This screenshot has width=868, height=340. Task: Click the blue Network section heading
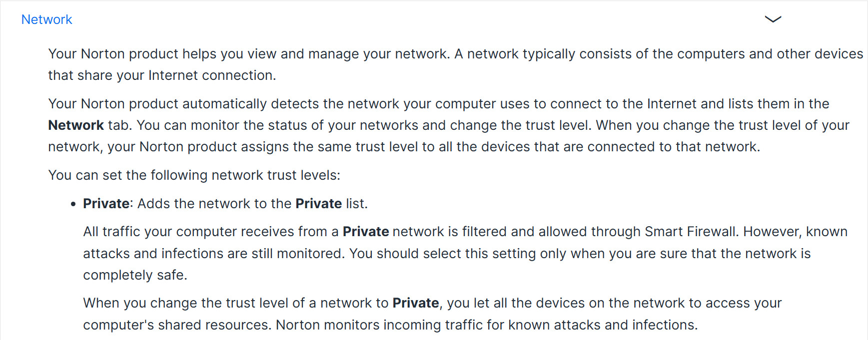(x=46, y=19)
